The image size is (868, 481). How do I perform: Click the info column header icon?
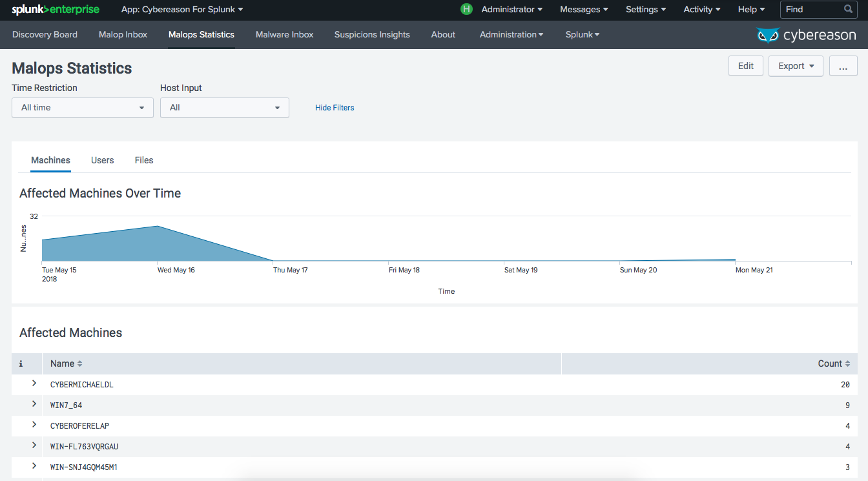click(21, 364)
